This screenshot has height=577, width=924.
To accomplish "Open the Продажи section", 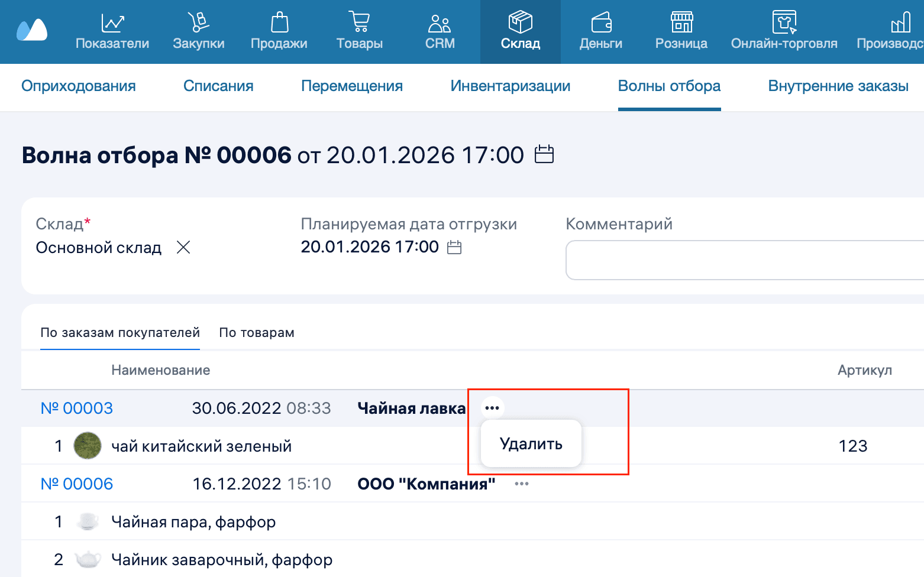I will tap(279, 32).
